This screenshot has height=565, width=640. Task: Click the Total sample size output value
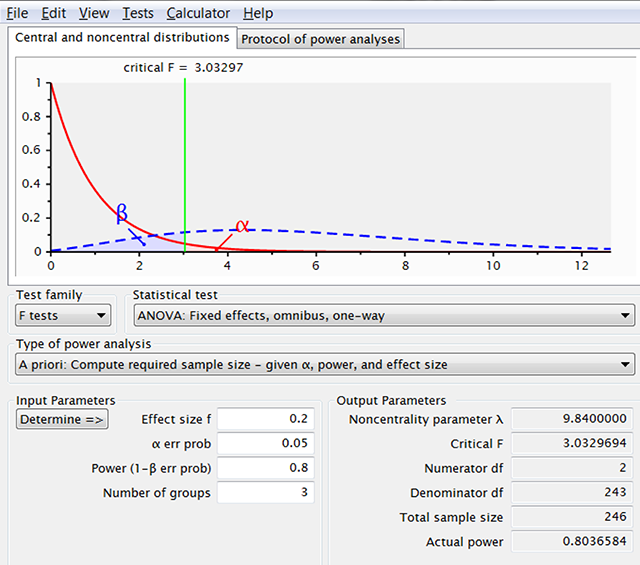(x=572, y=517)
